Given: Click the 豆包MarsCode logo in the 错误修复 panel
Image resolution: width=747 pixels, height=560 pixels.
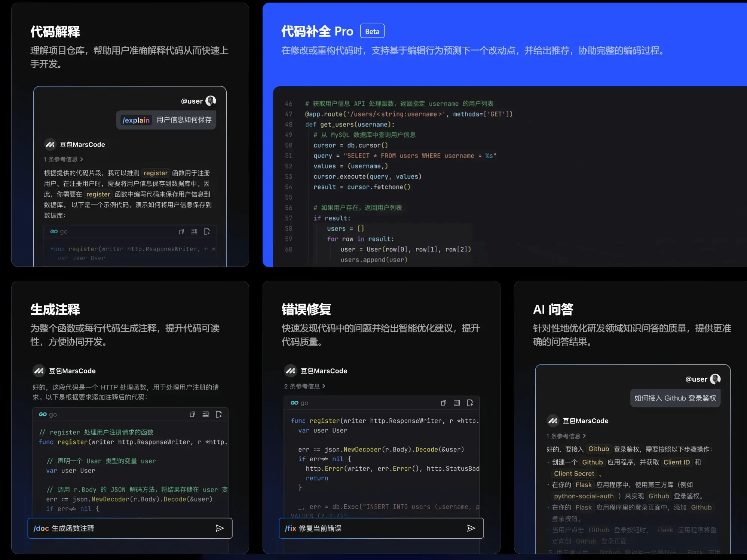Looking at the screenshot, I should (291, 370).
